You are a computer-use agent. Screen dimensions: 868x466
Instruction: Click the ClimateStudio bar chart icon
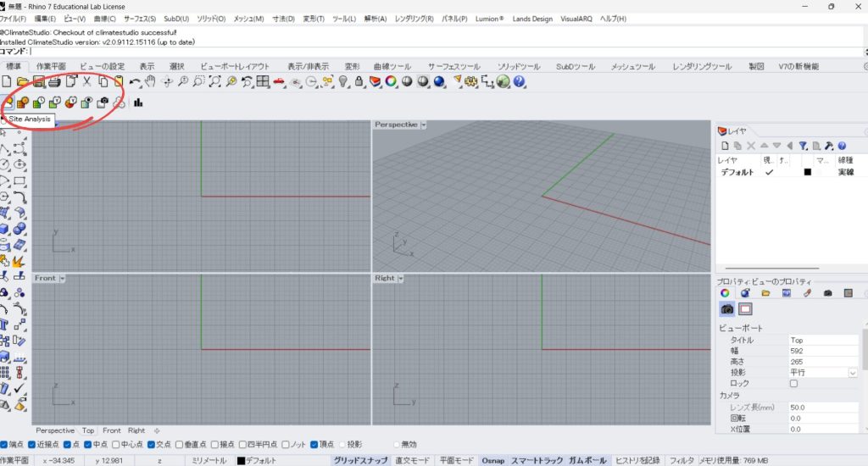[137, 103]
